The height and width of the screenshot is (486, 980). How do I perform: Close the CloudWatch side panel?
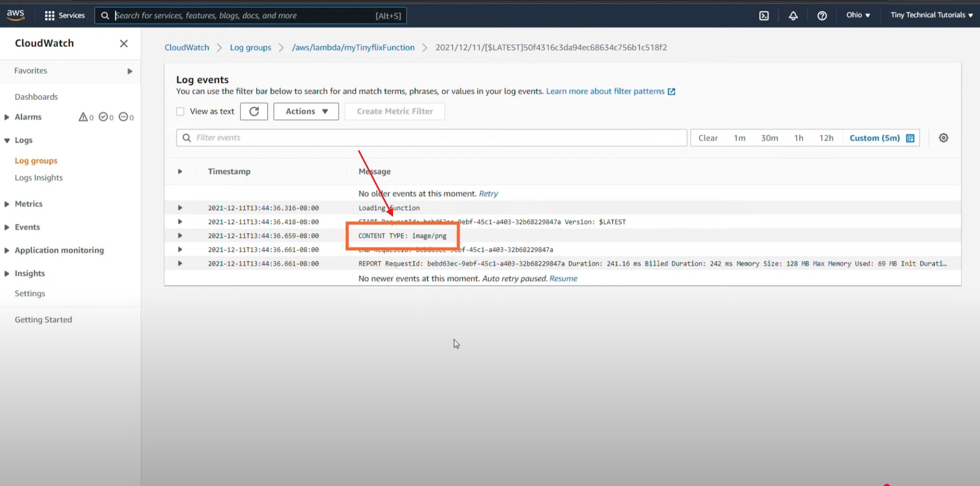coord(124,43)
